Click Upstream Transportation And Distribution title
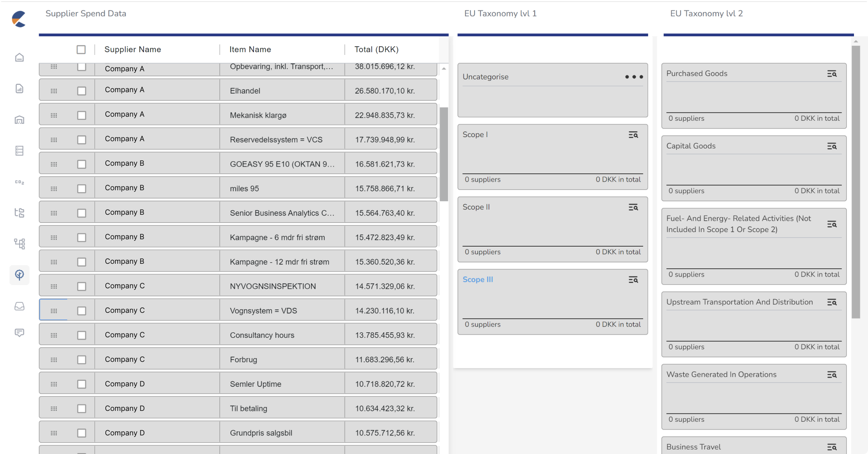 point(739,302)
